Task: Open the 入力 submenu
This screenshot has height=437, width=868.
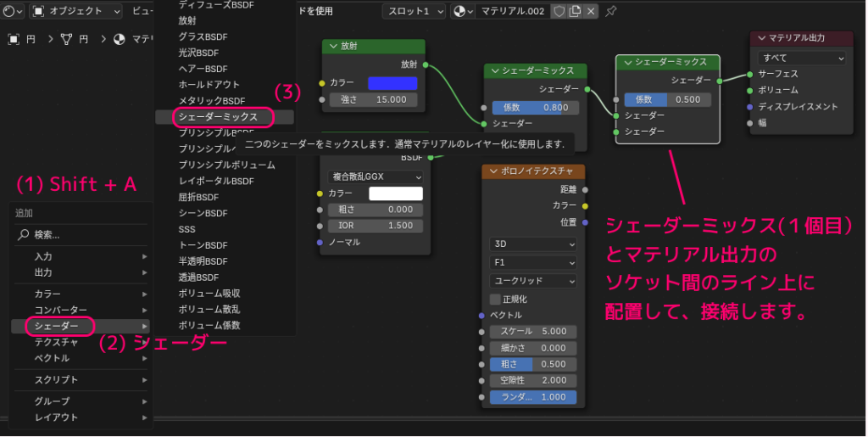Action: click(x=81, y=256)
